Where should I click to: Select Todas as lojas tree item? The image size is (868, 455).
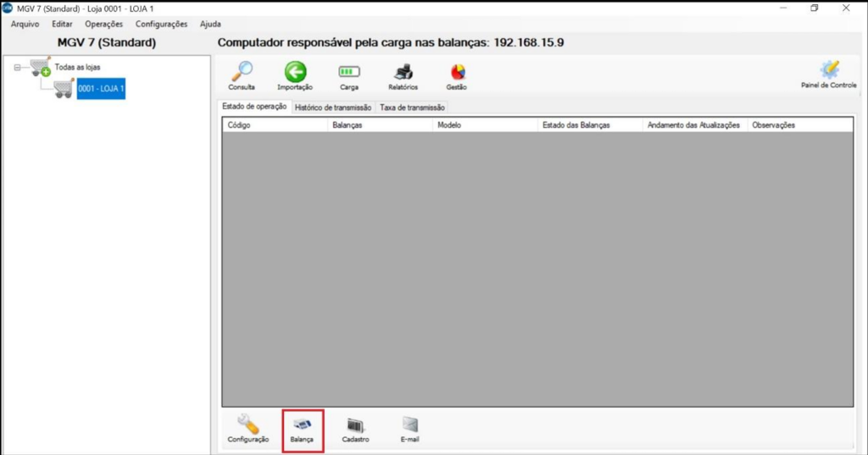coord(77,67)
